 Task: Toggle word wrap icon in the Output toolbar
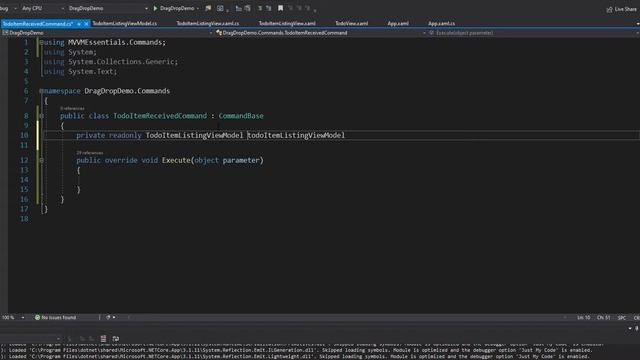pos(116,338)
